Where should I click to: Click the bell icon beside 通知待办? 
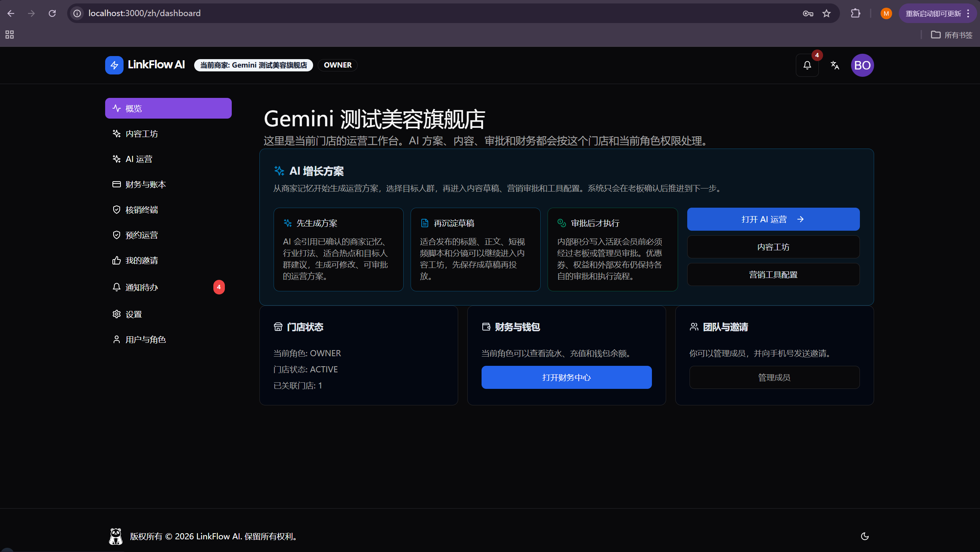point(116,287)
